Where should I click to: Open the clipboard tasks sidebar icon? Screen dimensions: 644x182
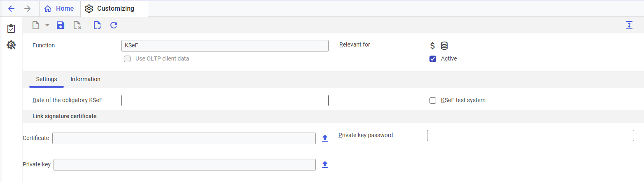pos(11,29)
